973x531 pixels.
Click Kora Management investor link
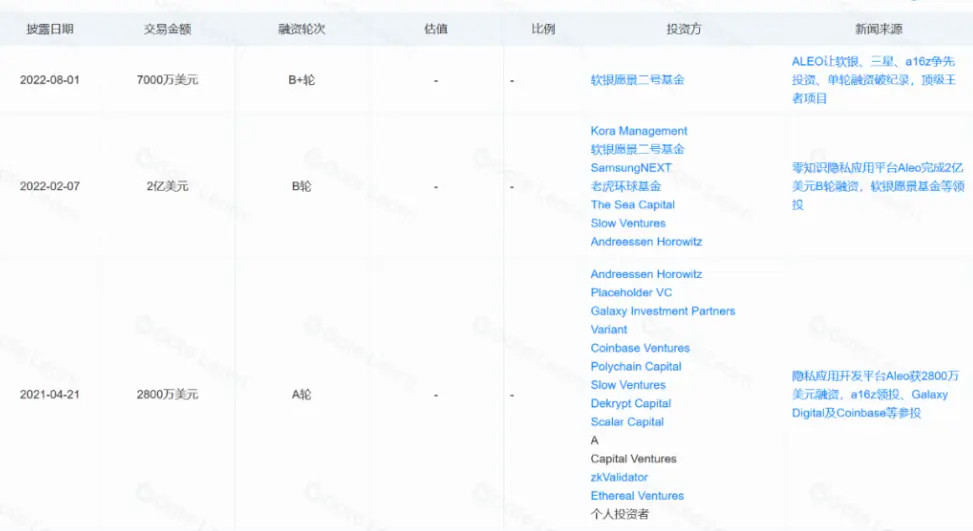tap(639, 131)
